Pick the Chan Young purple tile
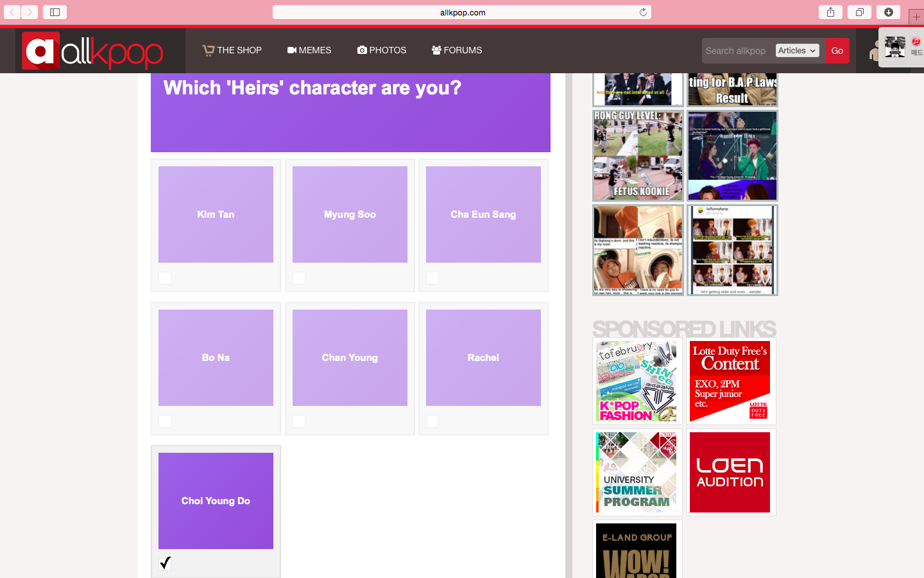The width and height of the screenshot is (924, 578). (350, 358)
